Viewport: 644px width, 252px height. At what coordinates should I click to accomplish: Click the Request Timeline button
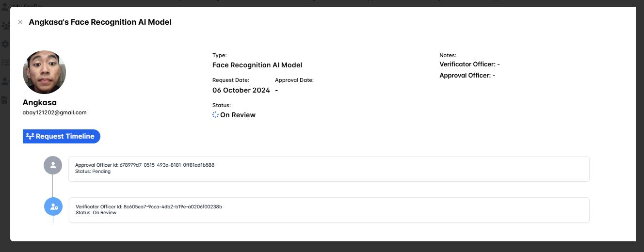62,137
